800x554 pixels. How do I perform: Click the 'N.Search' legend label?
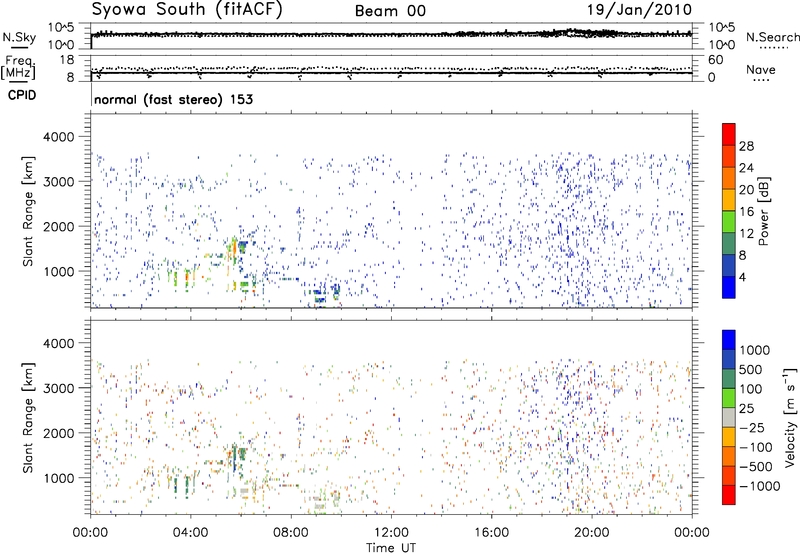pyautogui.click(x=773, y=37)
